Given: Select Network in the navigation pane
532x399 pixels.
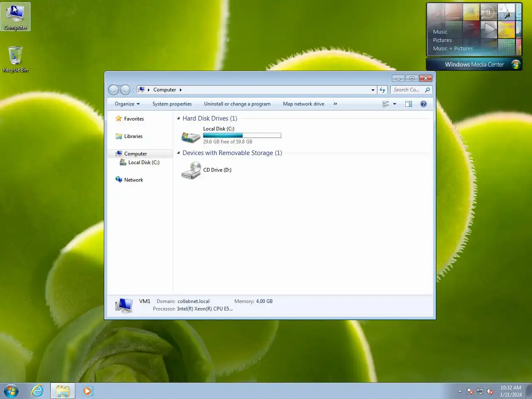Looking at the screenshot, I should pos(133,180).
